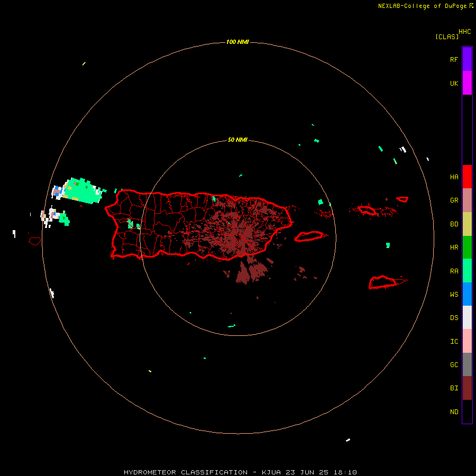Click the ND legend label
Viewport: 476px width, 476px height.
454,412
